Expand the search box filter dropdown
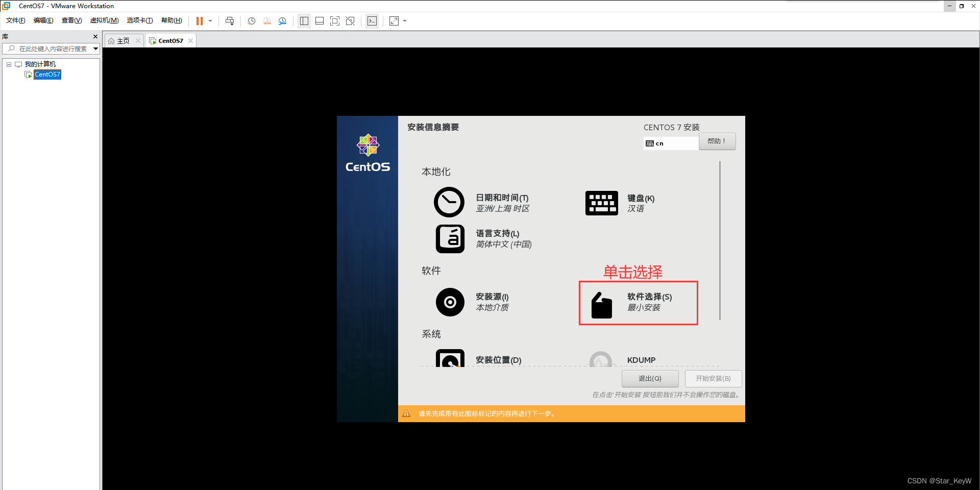Image resolution: width=980 pixels, height=490 pixels. 95,48
